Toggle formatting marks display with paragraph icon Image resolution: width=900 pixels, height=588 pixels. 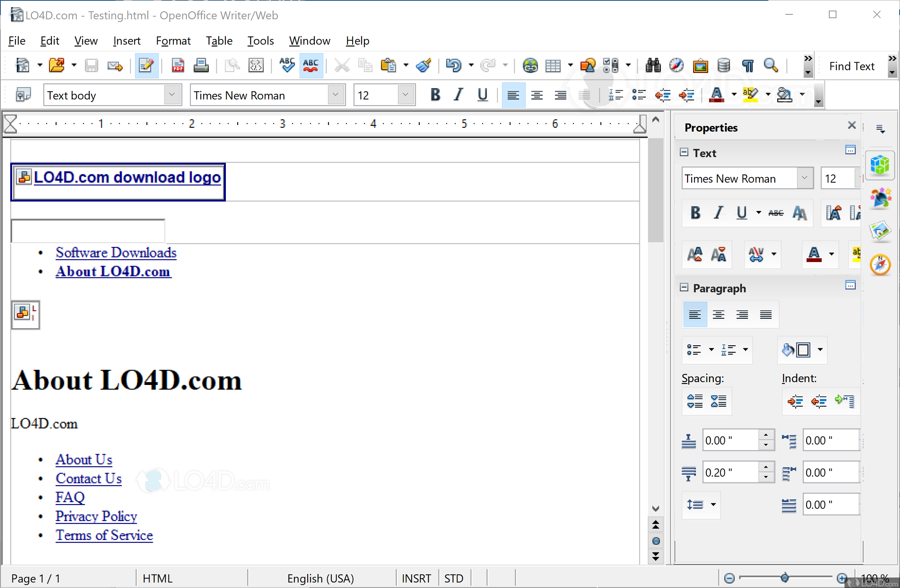pyautogui.click(x=747, y=65)
